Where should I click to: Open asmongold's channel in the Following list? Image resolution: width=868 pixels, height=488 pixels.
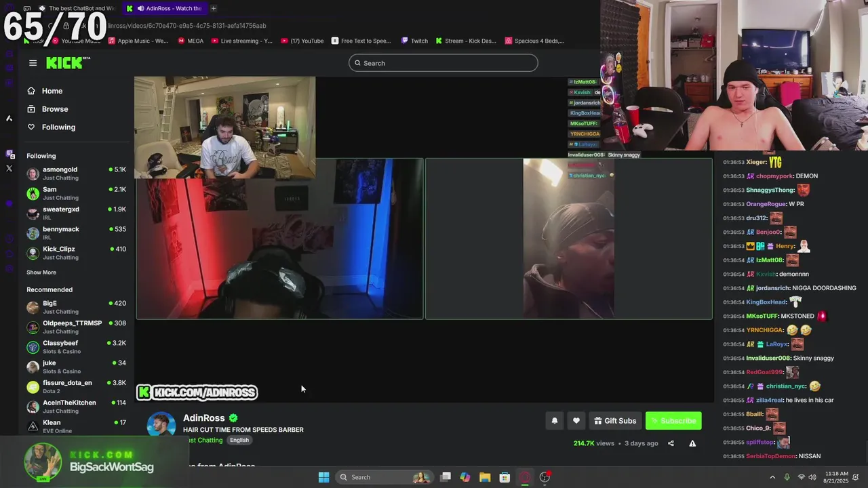click(76, 174)
